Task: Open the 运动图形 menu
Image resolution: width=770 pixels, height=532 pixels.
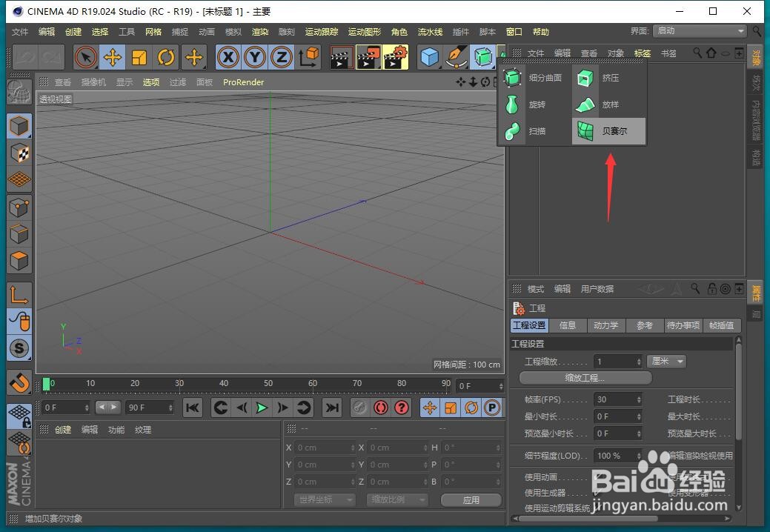Action: tap(365, 32)
